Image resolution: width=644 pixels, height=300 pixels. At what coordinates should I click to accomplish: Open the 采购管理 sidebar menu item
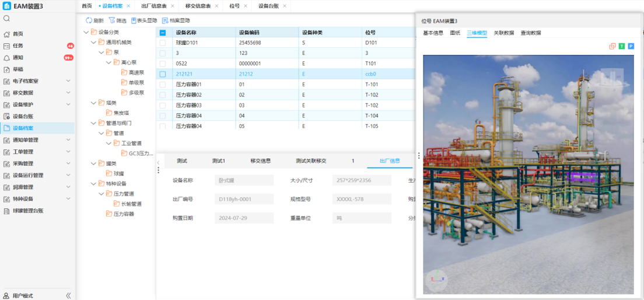coord(37,163)
